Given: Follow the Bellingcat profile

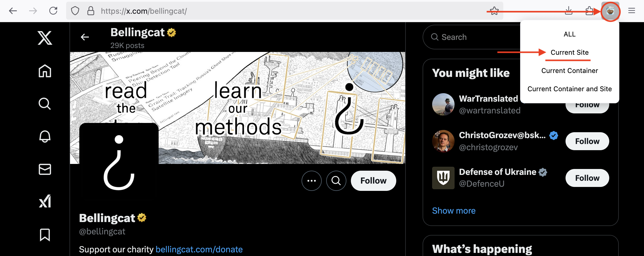Looking at the screenshot, I should click(373, 181).
